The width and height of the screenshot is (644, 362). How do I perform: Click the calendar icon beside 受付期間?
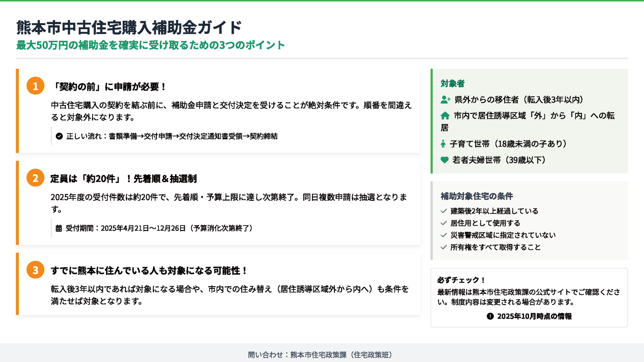[59, 228]
